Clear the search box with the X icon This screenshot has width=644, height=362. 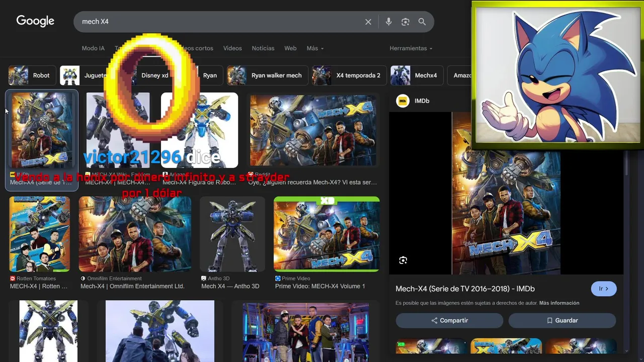pos(368,22)
